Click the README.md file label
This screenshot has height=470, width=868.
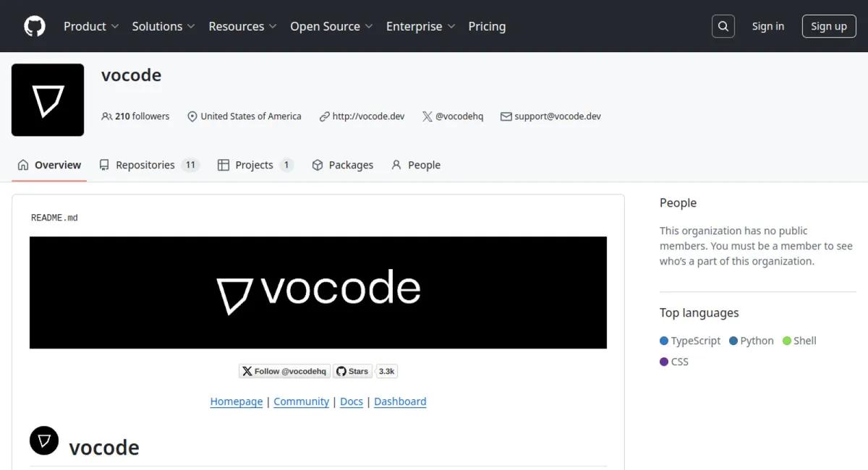pos(54,218)
